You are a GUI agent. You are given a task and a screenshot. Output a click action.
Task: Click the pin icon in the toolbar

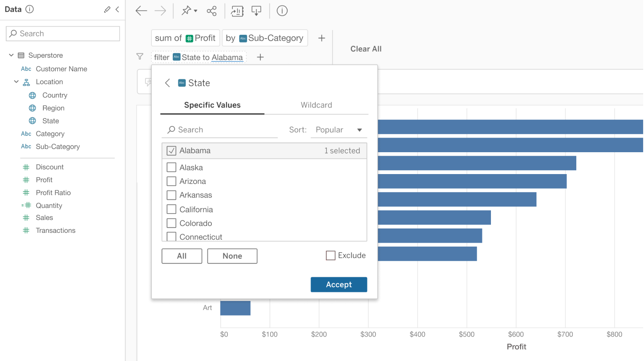pyautogui.click(x=186, y=11)
